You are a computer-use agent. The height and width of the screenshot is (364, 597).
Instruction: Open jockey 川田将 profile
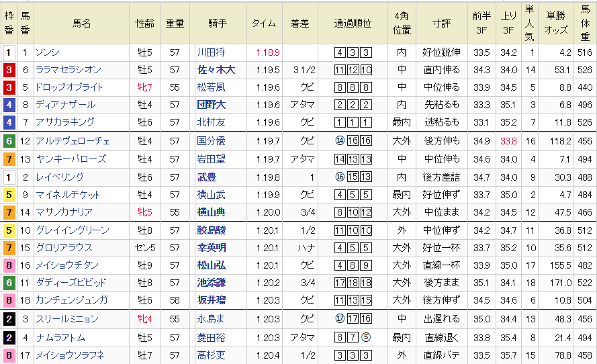tap(210, 52)
